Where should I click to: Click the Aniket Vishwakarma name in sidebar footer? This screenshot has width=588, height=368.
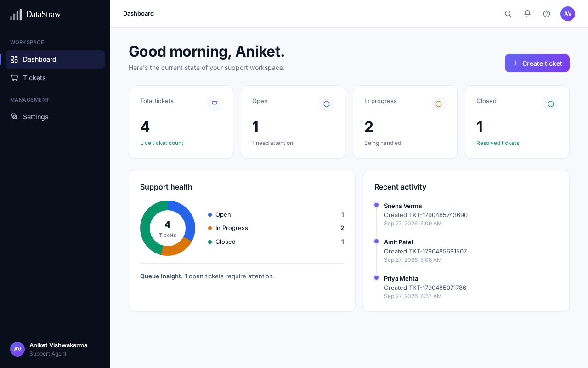point(58,345)
